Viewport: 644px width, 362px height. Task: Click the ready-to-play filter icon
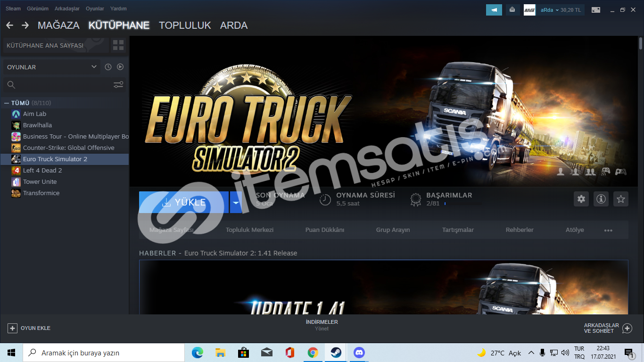(120, 67)
